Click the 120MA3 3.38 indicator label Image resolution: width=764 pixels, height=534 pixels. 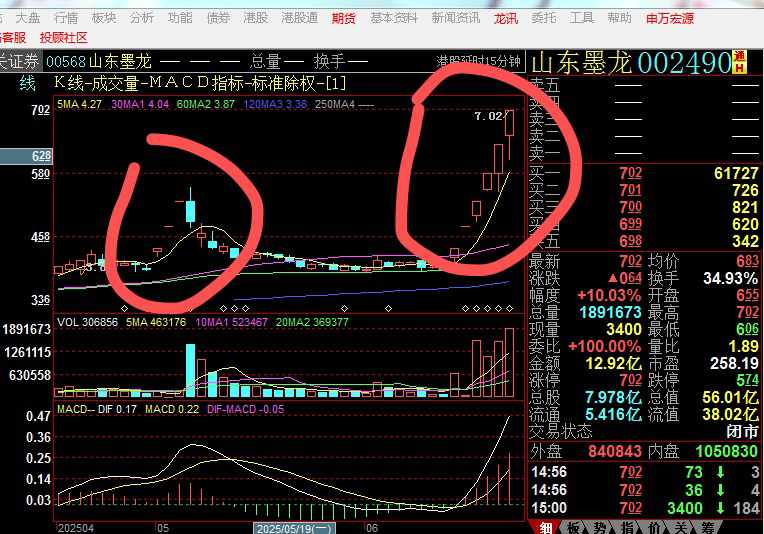[x=275, y=104]
